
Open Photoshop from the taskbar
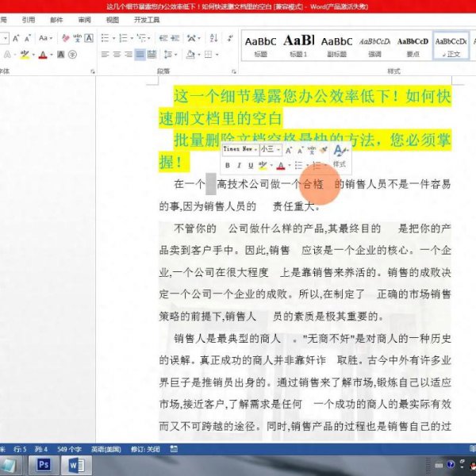pyautogui.click(x=44, y=464)
